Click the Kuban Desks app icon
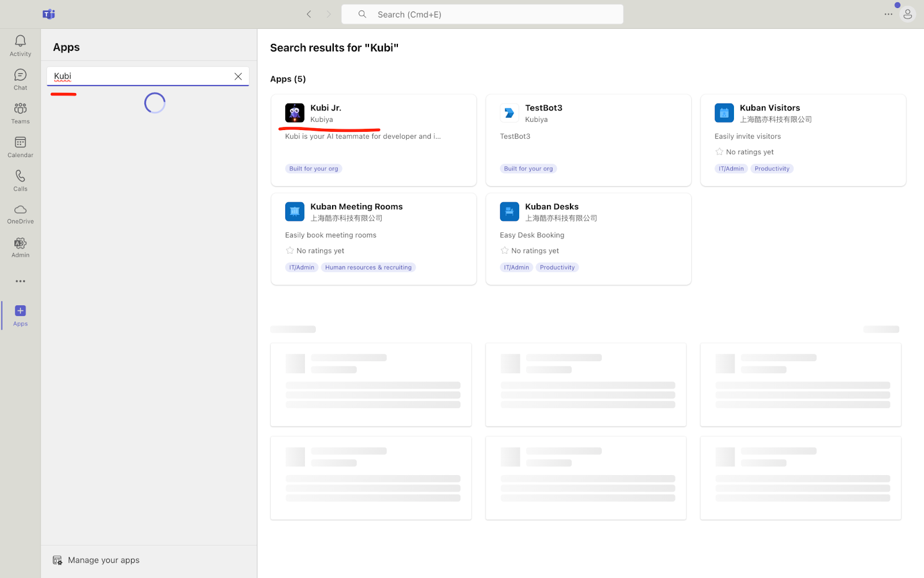Screen dimensions: 924x578 (x=509, y=212)
